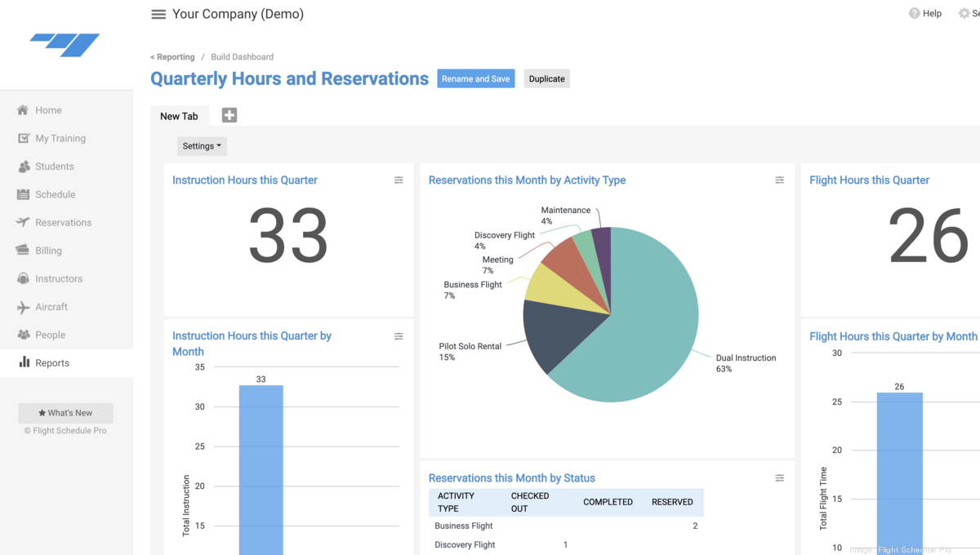Go back via the Reporting breadcrumb link

[x=172, y=57]
